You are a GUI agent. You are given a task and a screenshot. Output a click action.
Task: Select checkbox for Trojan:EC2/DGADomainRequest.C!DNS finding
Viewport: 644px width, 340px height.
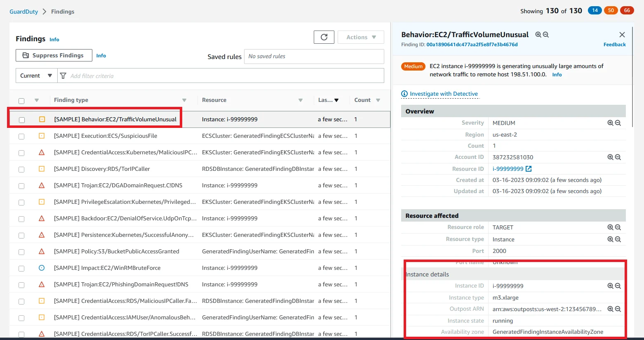(21, 186)
